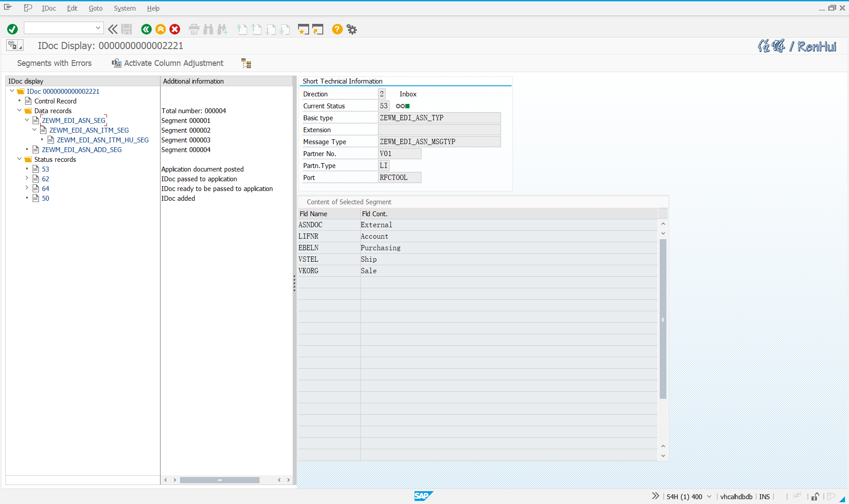The image size is (849, 504).
Task: Open the Goto menu
Action: click(x=95, y=8)
